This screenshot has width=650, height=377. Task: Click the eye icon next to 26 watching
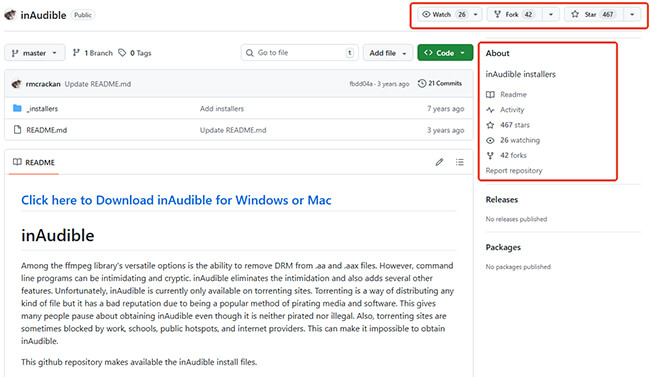tap(490, 140)
